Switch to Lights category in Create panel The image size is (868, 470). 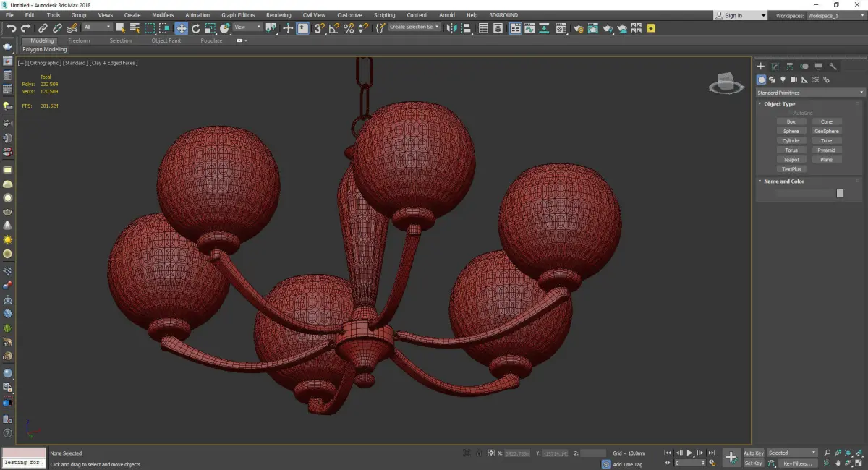tap(783, 80)
